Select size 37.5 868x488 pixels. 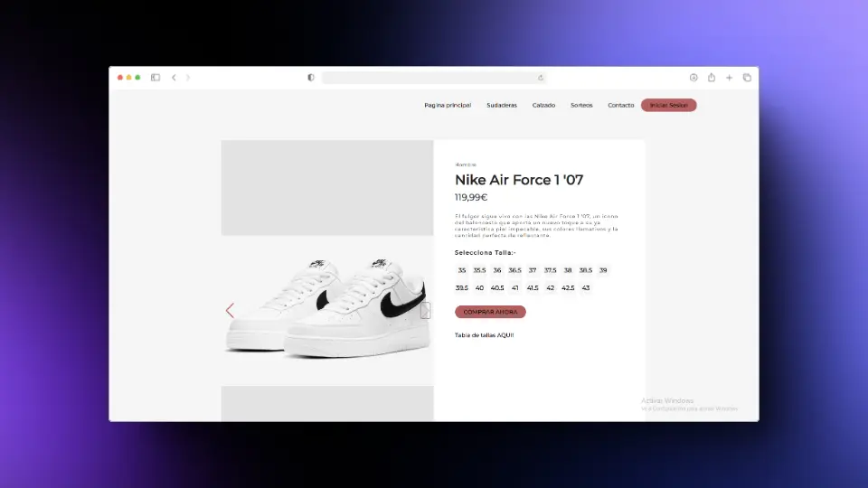pyautogui.click(x=551, y=270)
